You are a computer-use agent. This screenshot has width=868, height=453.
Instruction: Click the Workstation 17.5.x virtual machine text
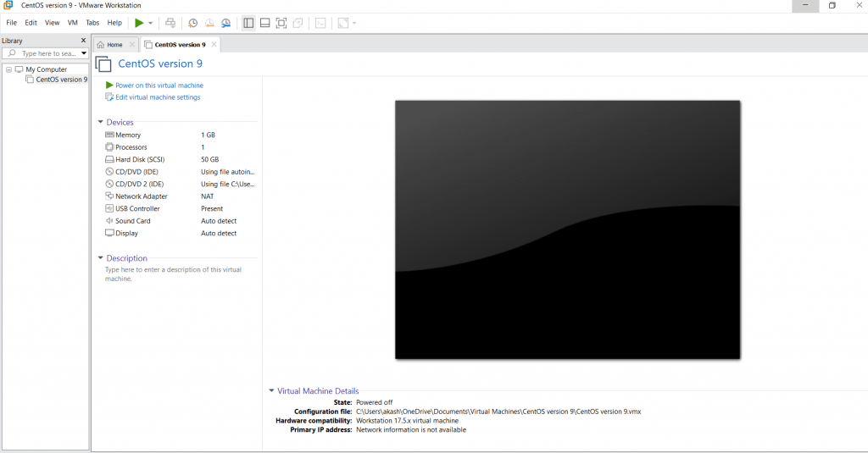click(x=407, y=421)
